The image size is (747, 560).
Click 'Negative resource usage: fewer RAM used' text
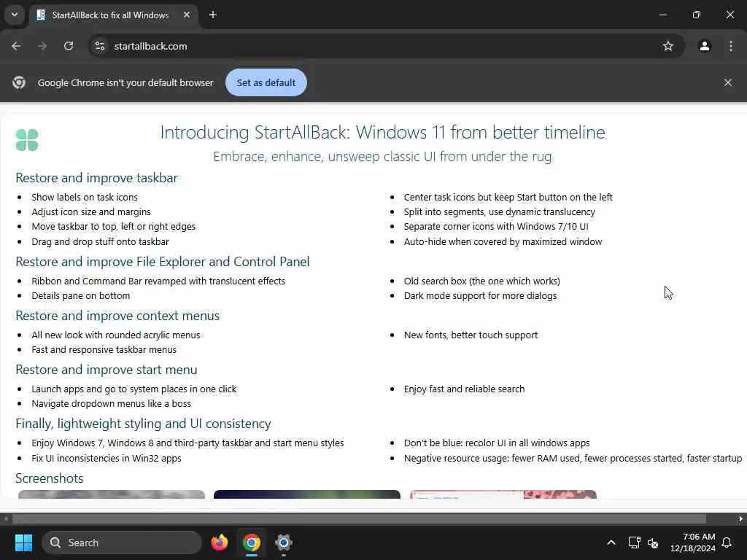[x=573, y=458]
